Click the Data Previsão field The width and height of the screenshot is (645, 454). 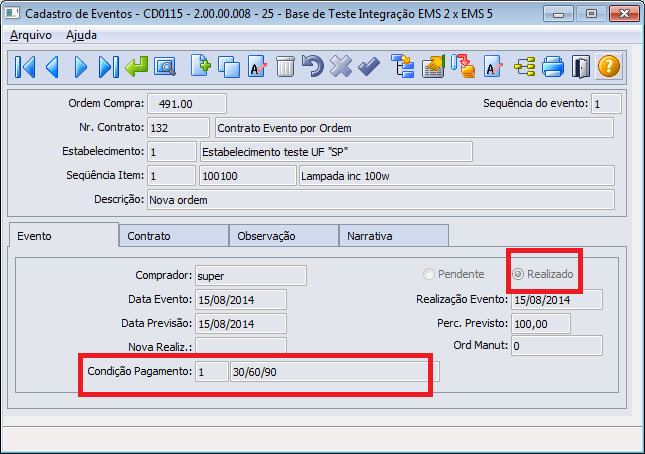[241, 324]
